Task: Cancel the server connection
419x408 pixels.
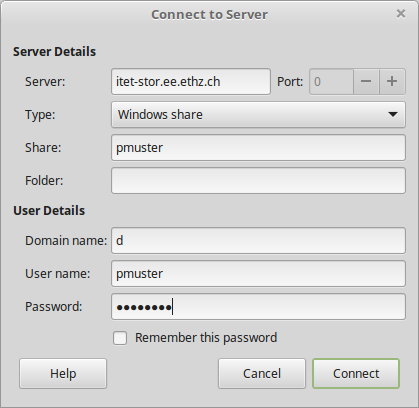Action: [x=262, y=374]
